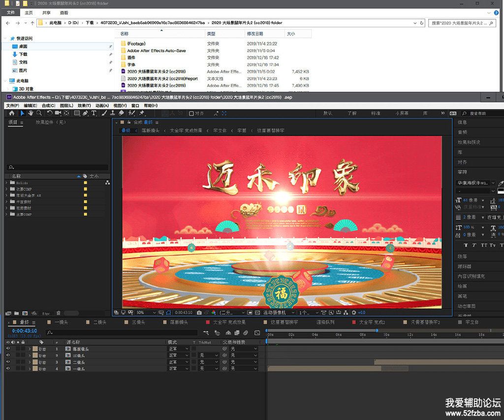Enable the 对齐 snapping checkbox
504x420 pixels.
[x=191, y=114]
